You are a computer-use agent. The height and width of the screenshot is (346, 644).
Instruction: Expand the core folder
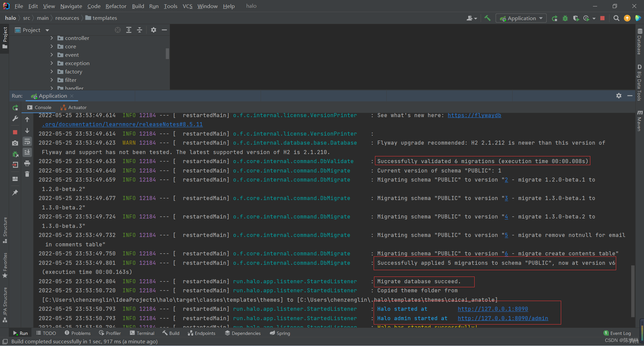tap(52, 46)
